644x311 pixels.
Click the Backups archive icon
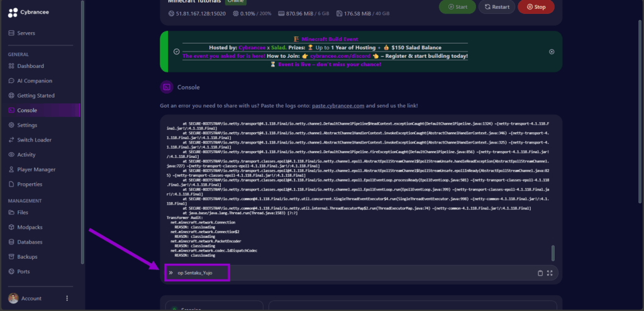click(x=11, y=257)
